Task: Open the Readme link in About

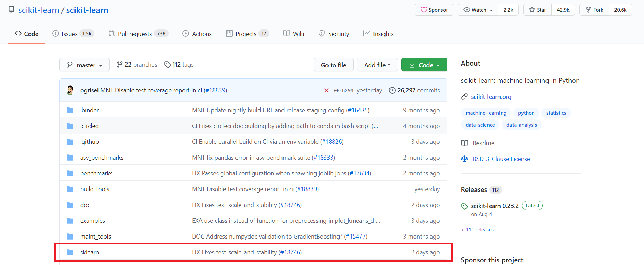Action: [483, 143]
